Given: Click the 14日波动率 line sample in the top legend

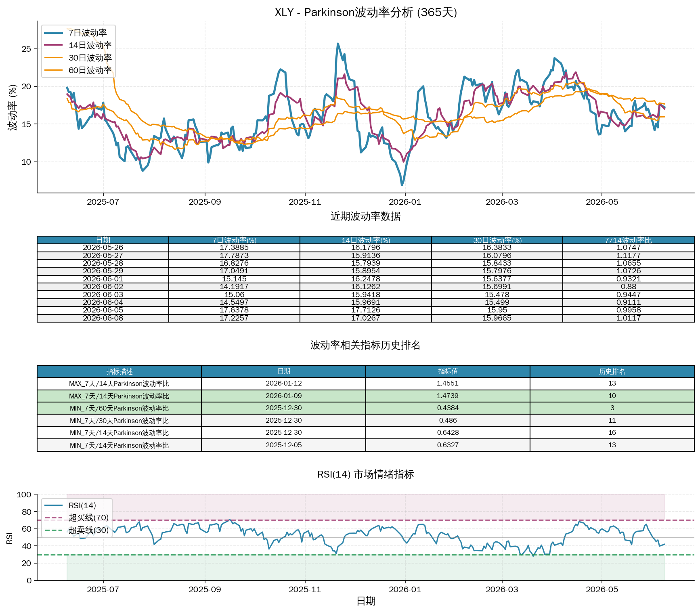Looking at the screenshot, I should click(x=53, y=45).
